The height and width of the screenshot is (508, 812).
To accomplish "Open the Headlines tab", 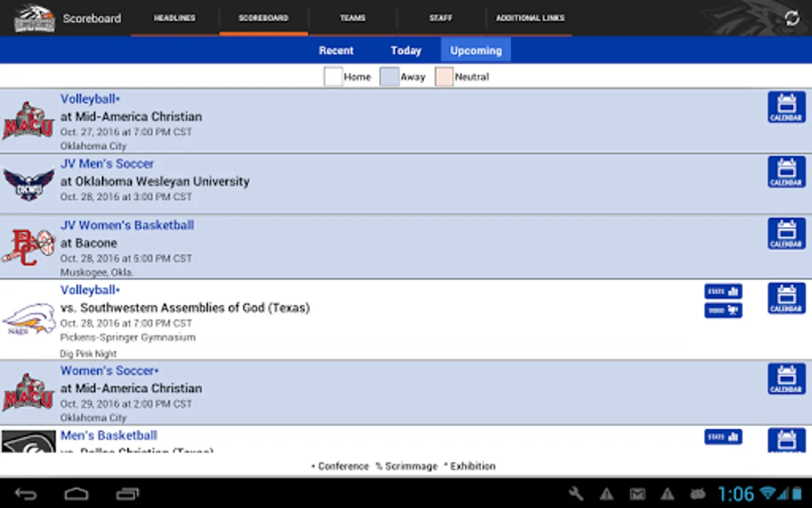I will coord(175,18).
